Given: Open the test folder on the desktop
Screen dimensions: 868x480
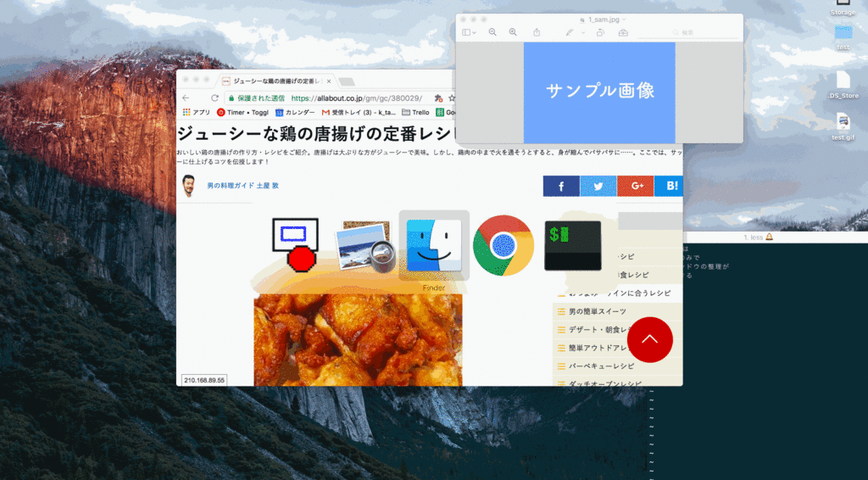Looking at the screenshot, I should click(843, 36).
